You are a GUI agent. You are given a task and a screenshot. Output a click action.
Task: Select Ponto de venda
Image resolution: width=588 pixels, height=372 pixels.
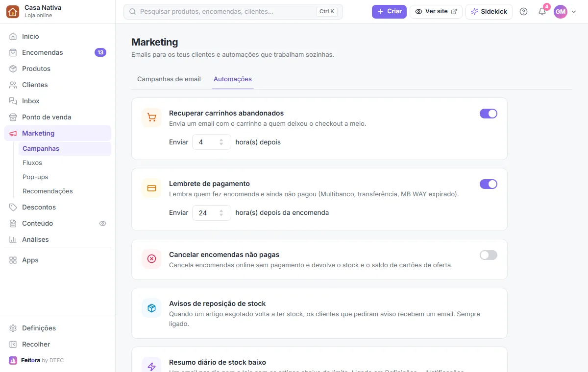click(57, 117)
